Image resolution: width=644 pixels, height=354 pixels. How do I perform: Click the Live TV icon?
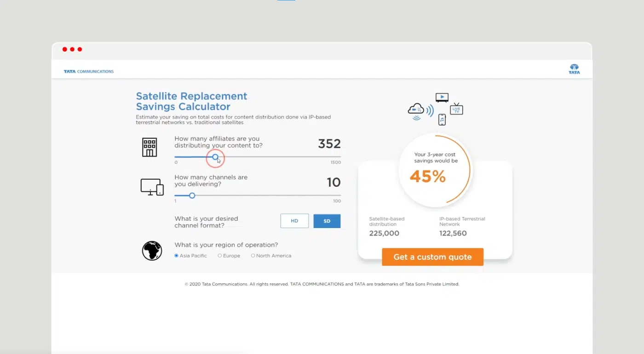(456, 109)
